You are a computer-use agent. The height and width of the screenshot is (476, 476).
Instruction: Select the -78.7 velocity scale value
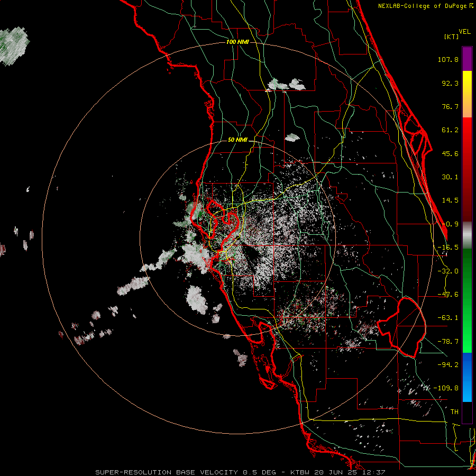point(448,342)
